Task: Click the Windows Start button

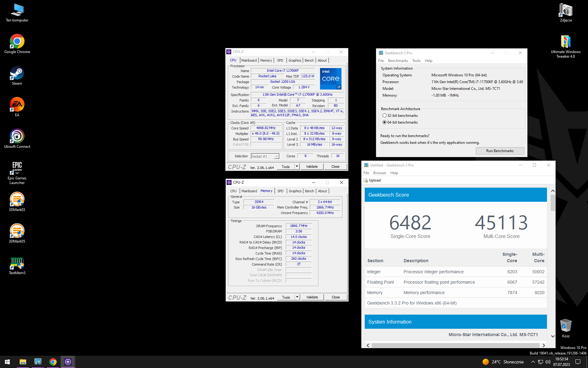Action: [x=7, y=362]
